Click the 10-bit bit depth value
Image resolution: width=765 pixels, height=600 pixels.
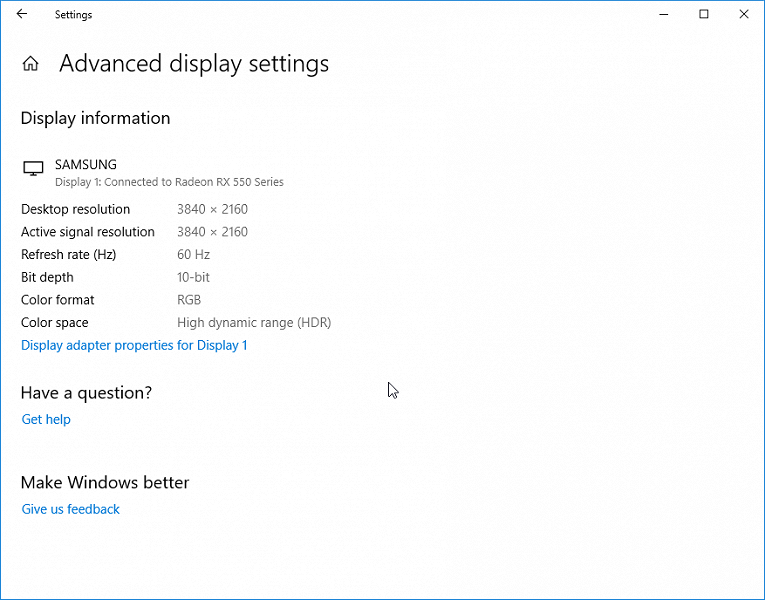pos(193,277)
